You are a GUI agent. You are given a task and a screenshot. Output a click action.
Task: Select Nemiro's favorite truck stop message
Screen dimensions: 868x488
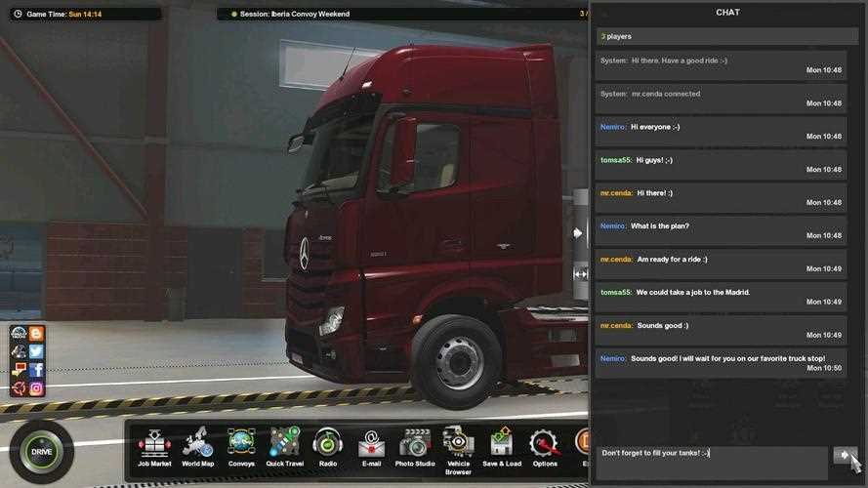point(721,363)
